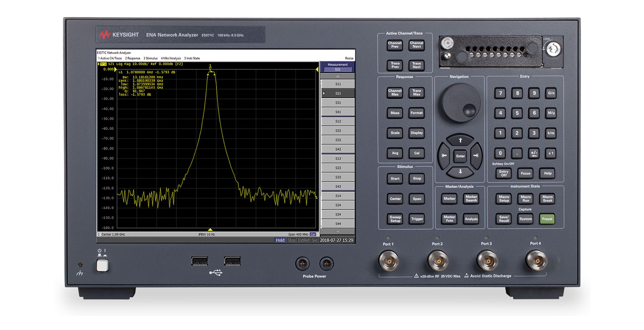Select the S21 measurement softkey
Screen dimensions: 644x330
(x=338, y=94)
